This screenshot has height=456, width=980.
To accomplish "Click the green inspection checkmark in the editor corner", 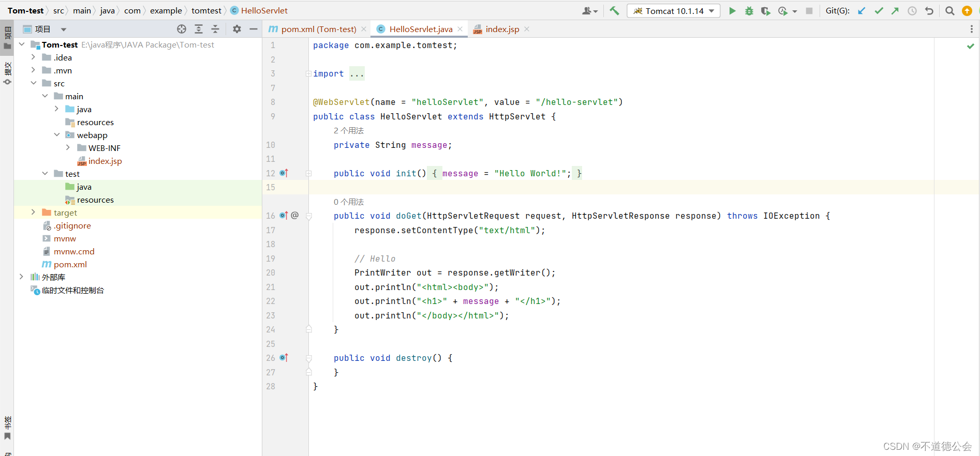I will click(x=971, y=46).
